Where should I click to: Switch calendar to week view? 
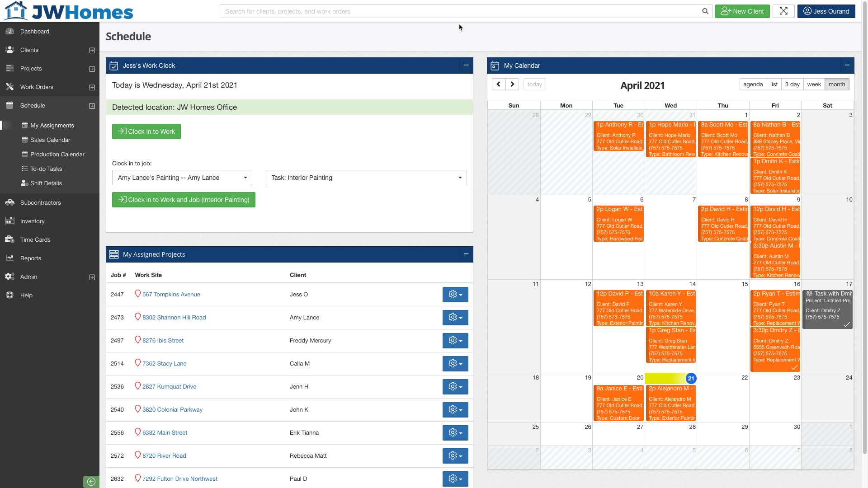(814, 84)
